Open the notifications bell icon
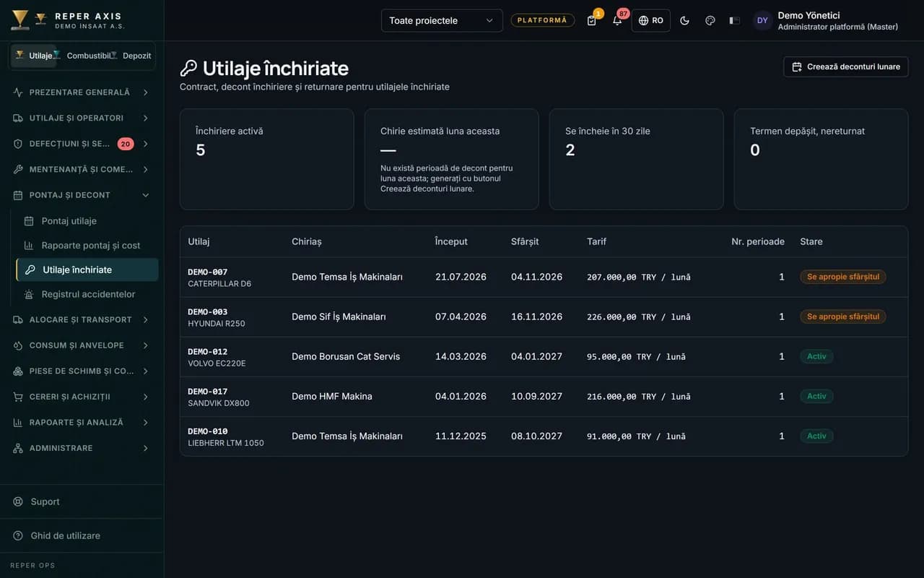The width and height of the screenshot is (924, 578). tap(617, 20)
